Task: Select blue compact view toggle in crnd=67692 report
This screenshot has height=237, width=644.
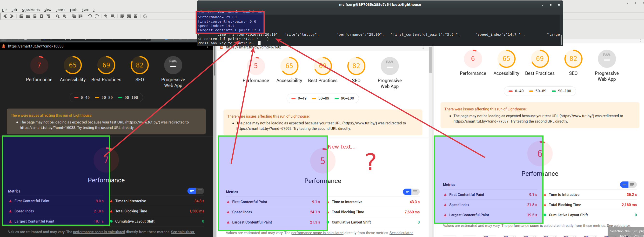Action: pyautogui.click(x=407, y=192)
